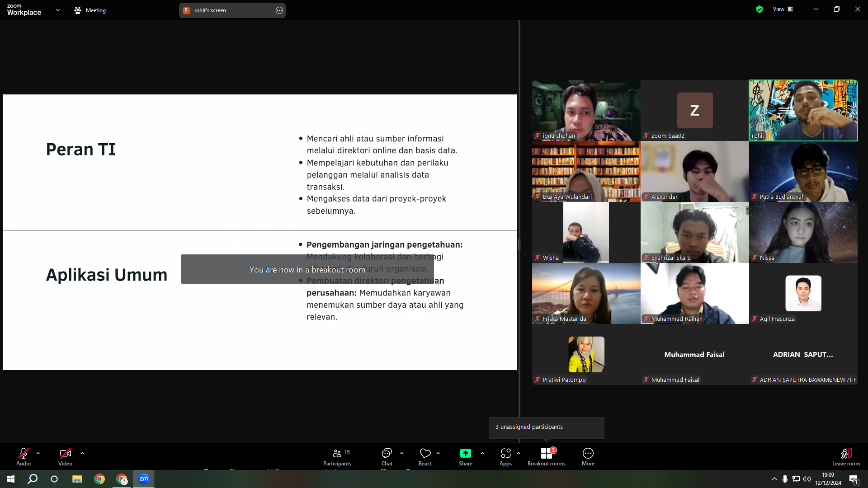Viewport: 868px width, 488px height.
Task: Click the rohit's screen share indicator
Action: click(x=232, y=10)
